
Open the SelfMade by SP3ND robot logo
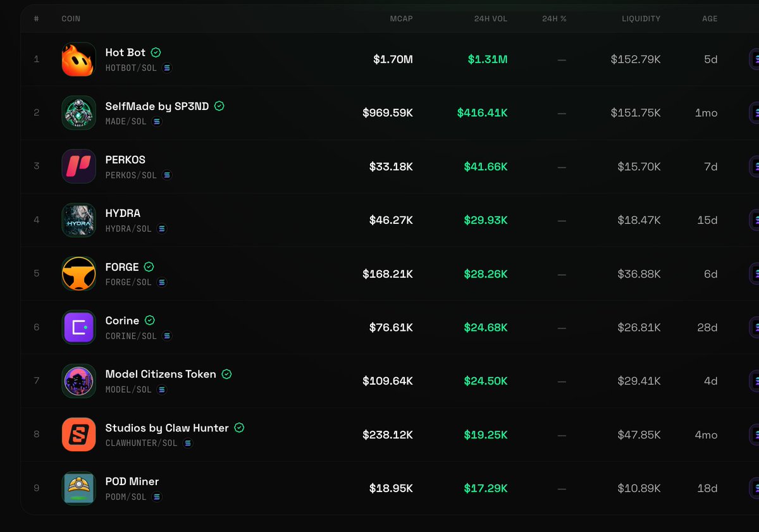click(x=78, y=113)
